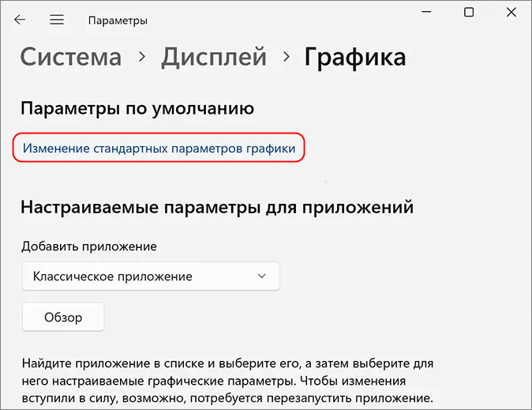Open the hamburger navigation menu

(57, 20)
